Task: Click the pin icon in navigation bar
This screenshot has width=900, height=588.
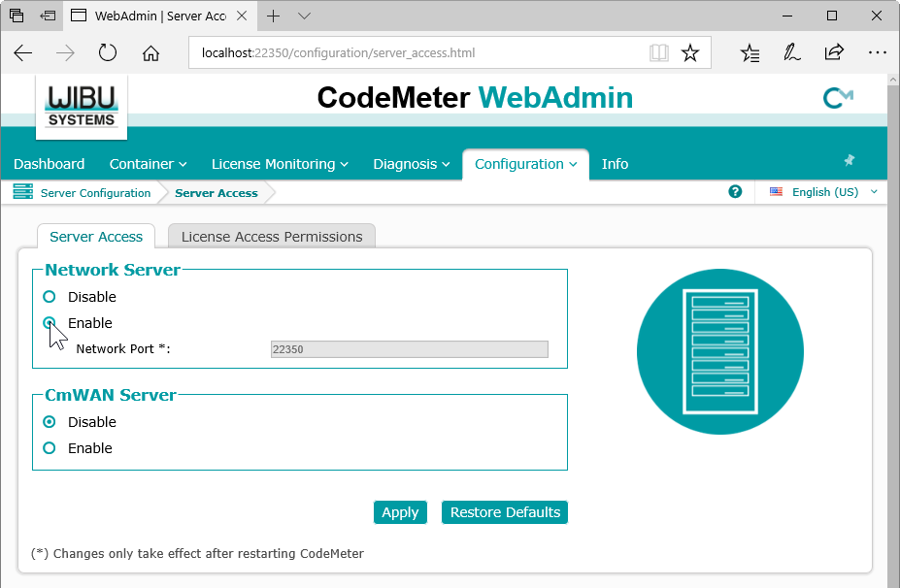Action: 849,160
